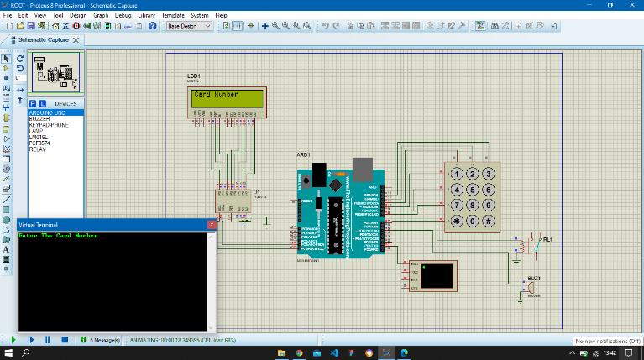Select the Selection Mode arrow tool
The height and width of the screenshot is (360, 644).
click(x=7, y=58)
